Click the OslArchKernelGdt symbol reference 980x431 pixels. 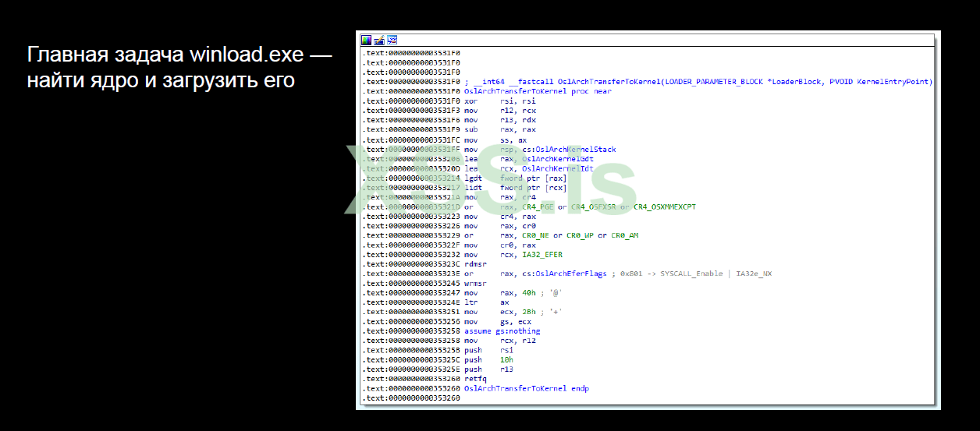[x=559, y=158]
